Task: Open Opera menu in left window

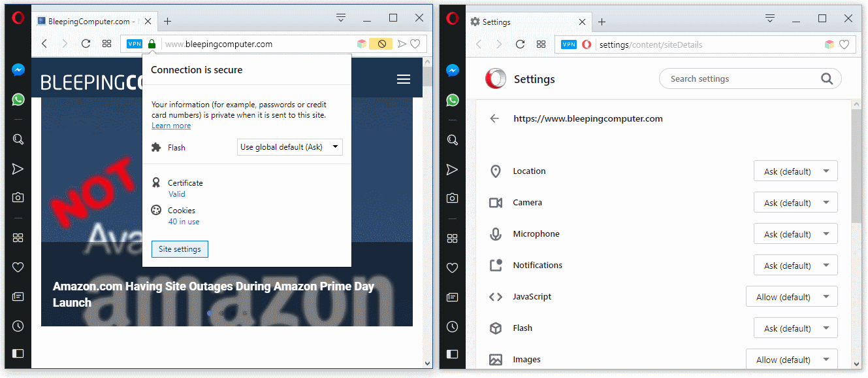Action: click(x=18, y=18)
